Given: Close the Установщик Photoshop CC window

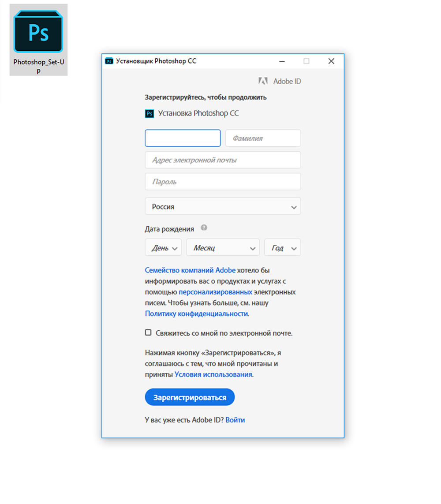Looking at the screenshot, I should (x=331, y=61).
